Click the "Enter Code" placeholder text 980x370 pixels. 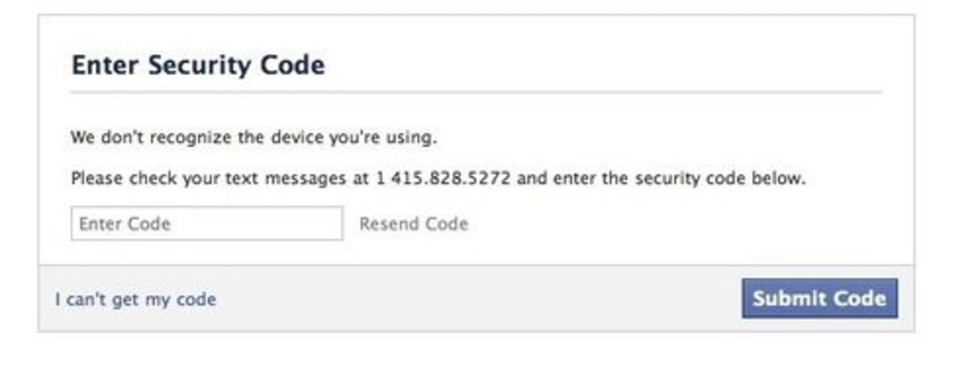coord(125,224)
